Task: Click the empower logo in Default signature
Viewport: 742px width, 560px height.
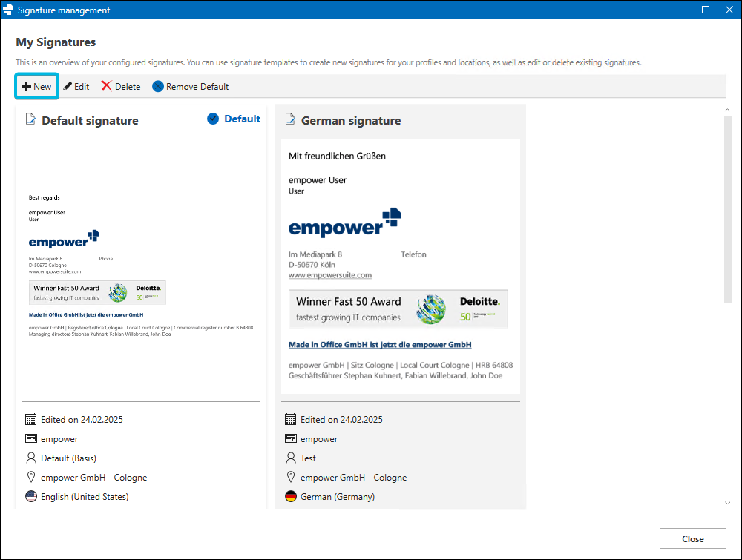Action: click(x=64, y=240)
